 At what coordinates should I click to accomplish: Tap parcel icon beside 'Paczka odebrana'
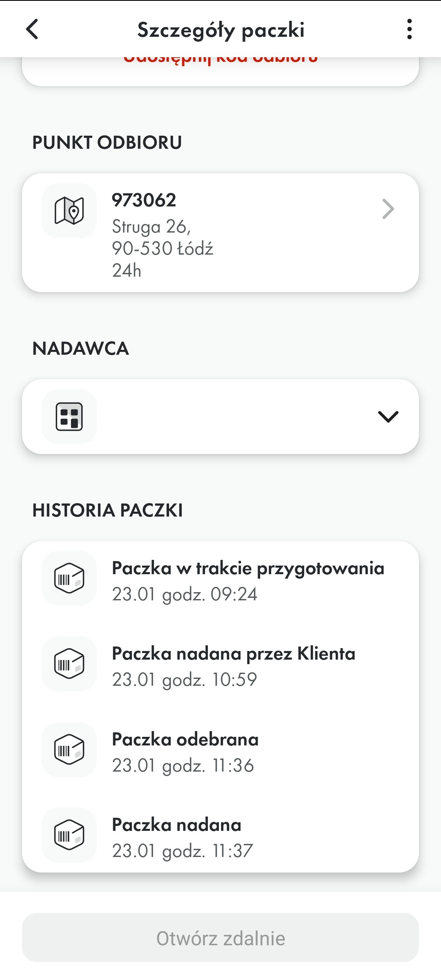point(69,750)
